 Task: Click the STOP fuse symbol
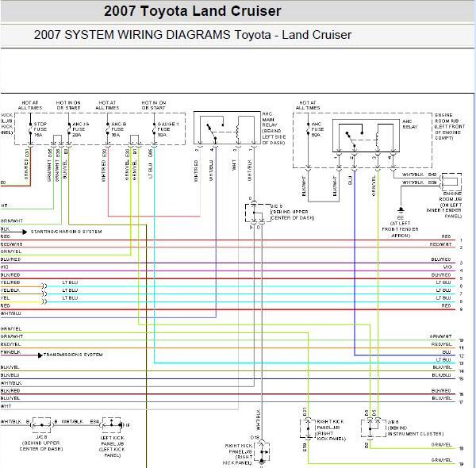point(30,130)
